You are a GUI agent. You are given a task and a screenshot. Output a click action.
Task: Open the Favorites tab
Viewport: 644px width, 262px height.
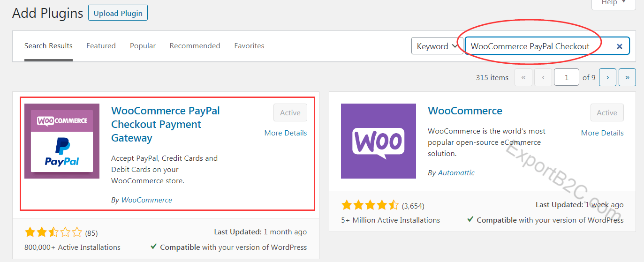[x=249, y=46]
